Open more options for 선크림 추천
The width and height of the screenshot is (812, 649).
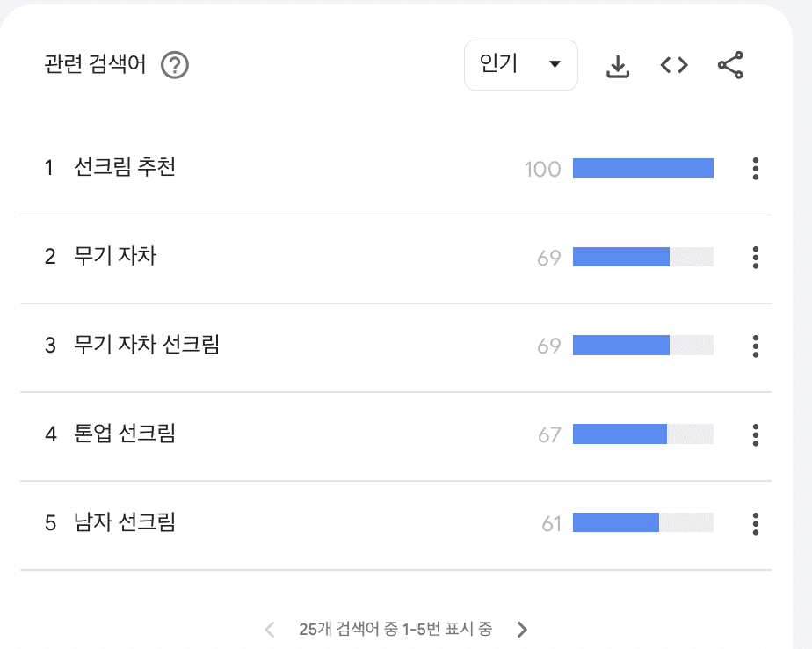pyautogui.click(x=755, y=169)
